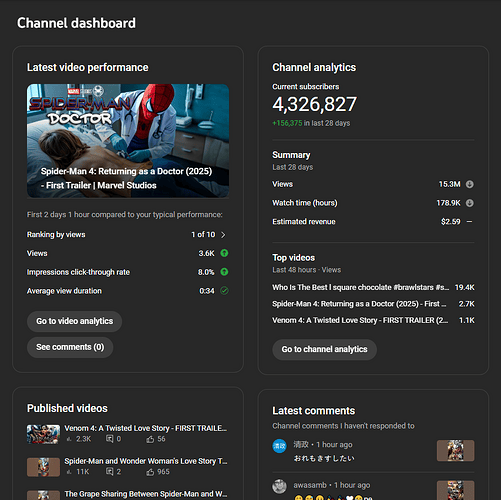Go to video analytics button

74,321
